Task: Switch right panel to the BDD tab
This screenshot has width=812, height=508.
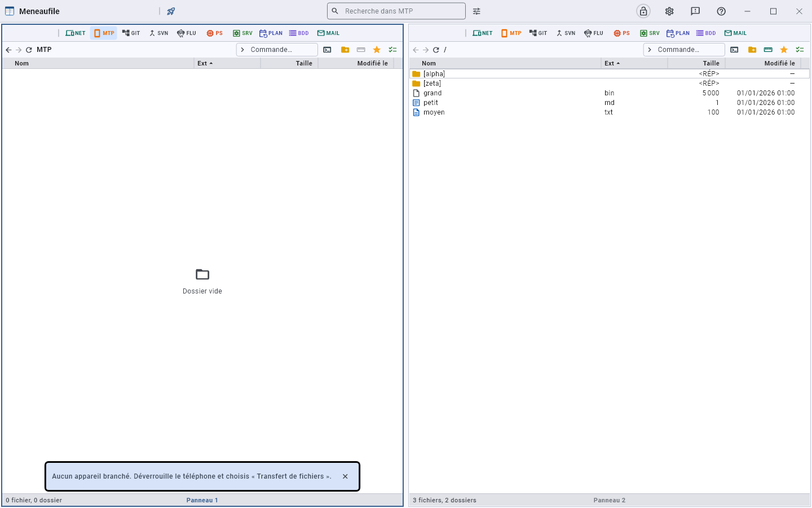Action: pos(706,33)
